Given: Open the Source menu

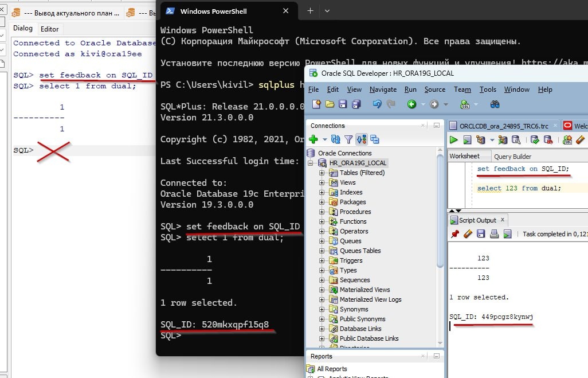Looking at the screenshot, I should tap(434, 89).
